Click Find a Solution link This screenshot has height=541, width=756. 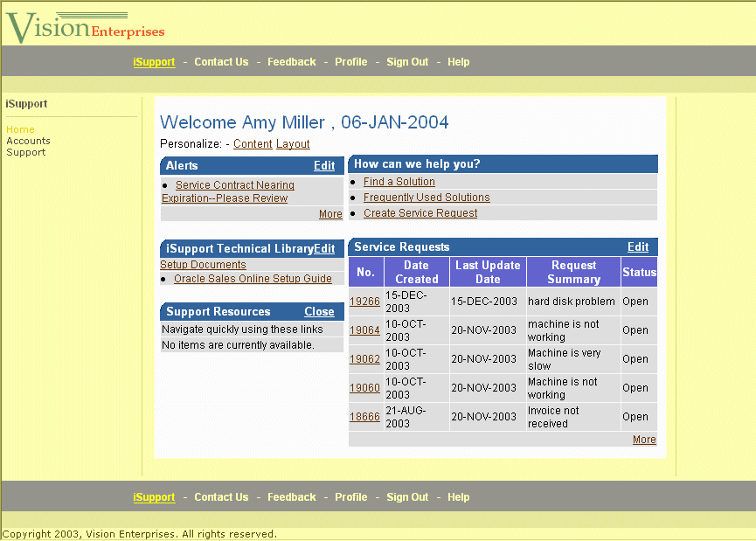pos(399,182)
